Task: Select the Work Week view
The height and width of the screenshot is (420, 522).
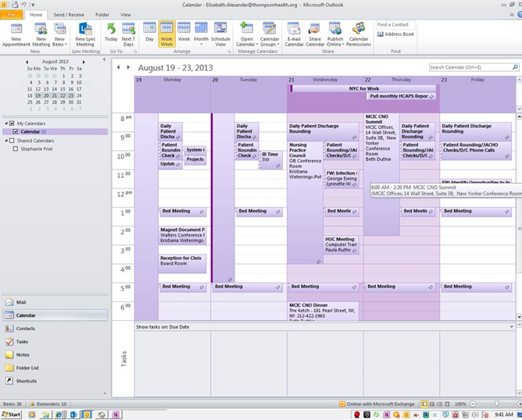Action: click(166, 34)
